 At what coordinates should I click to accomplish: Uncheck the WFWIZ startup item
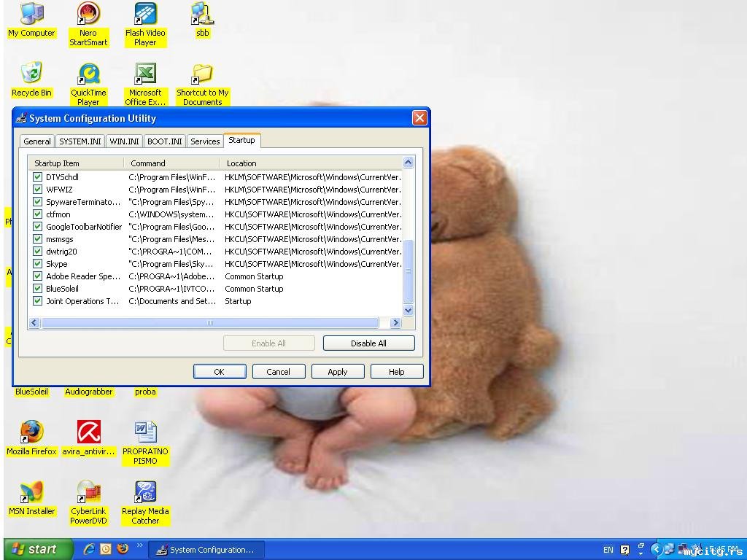point(37,189)
